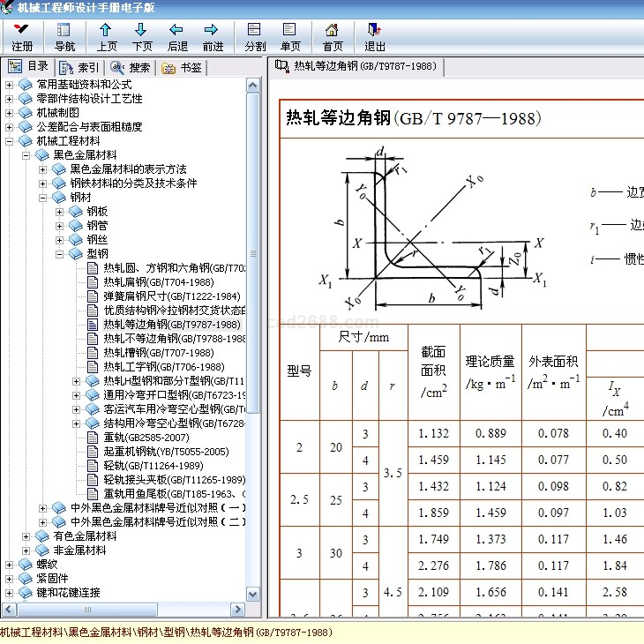Go to 首页 home page icon
Viewport: 644px width, 644px height.
click(x=333, y=30)
